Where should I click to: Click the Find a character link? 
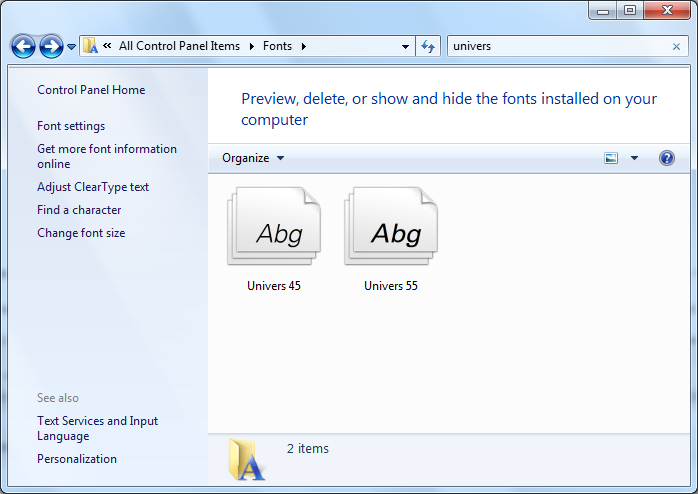(79, 210)
